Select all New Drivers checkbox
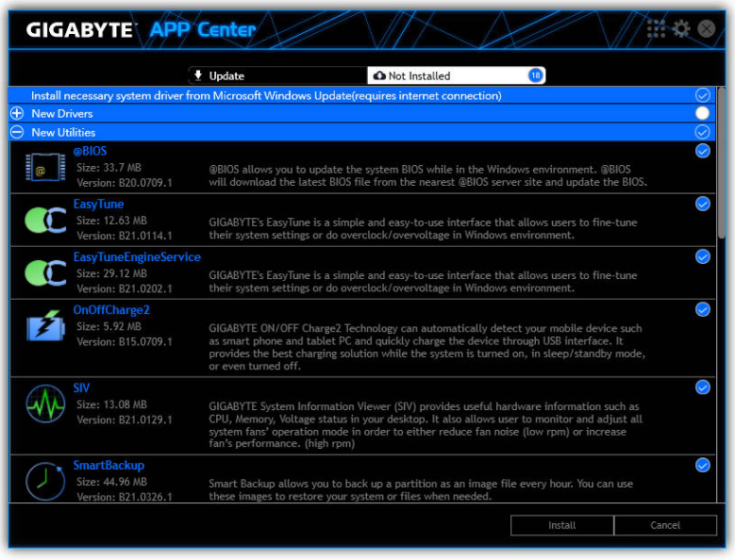The image size is (735, 560). pyautogui.click(x=702, y=113)
